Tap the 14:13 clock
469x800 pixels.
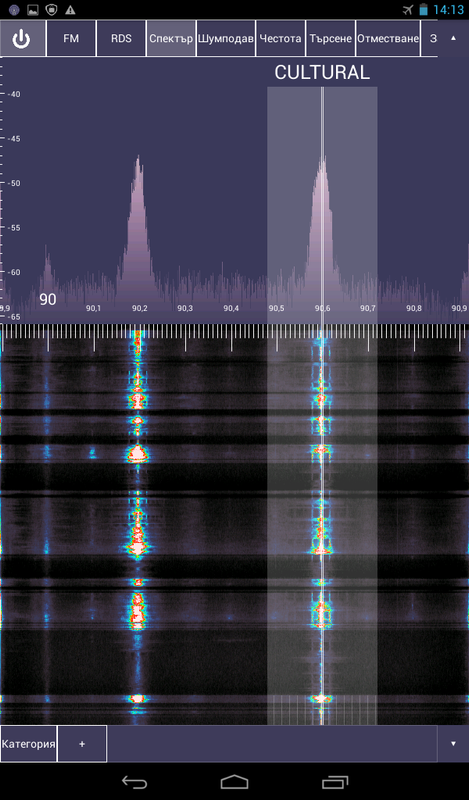(449, 10)
